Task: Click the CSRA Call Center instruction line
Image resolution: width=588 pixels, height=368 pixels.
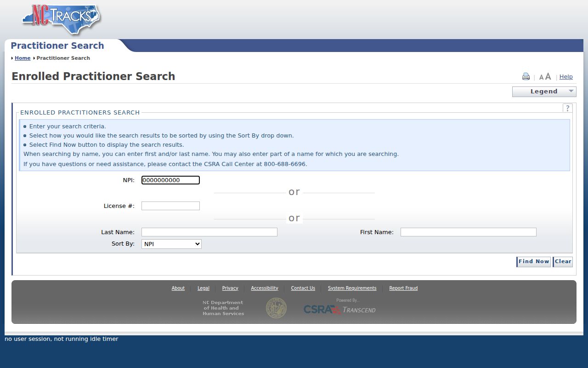Action: [165, 164]
